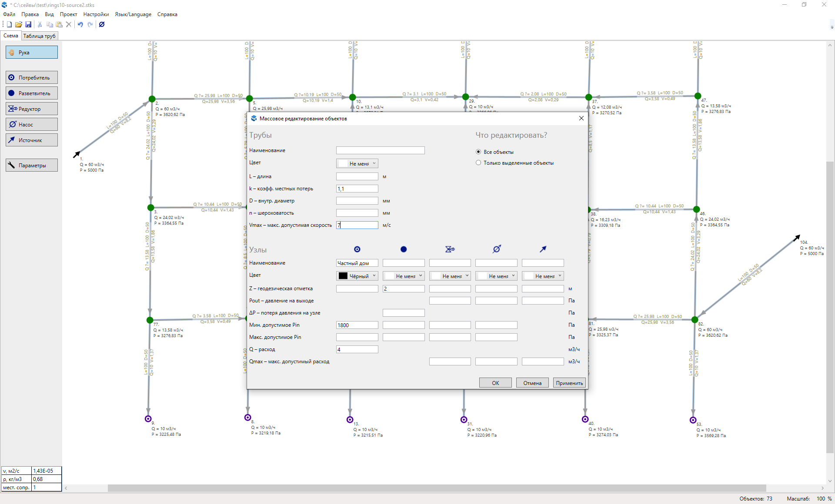Select the Источник tool
Image resolution: width=835 pixels, height=504 pixels.
(32, 140)
